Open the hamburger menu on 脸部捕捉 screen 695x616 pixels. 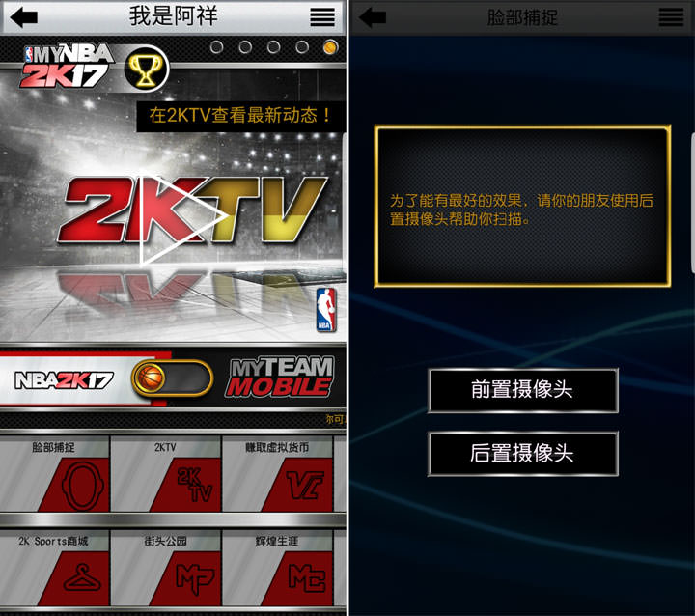coord(671,17)
